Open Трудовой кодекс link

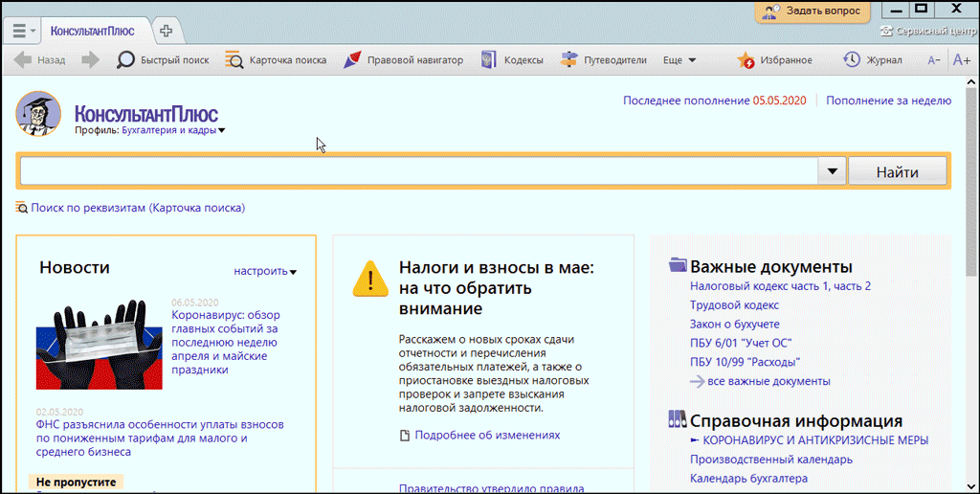pyautogui.click(x=734, y=305)
